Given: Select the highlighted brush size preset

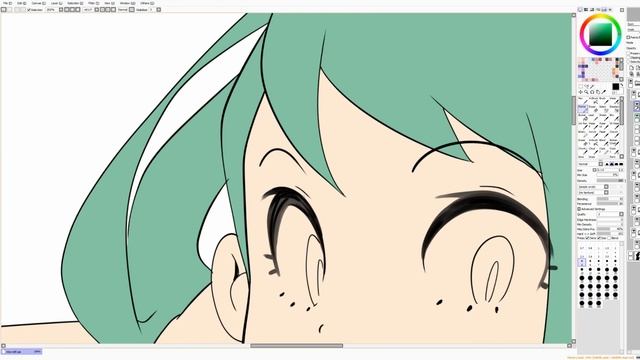Looking at the screenshot, I should click(x=582, y=261).
